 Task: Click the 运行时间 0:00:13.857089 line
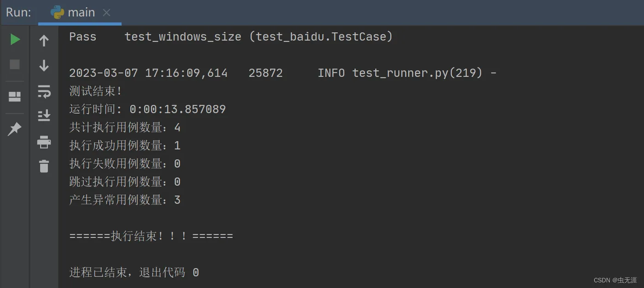coord(147,109)
